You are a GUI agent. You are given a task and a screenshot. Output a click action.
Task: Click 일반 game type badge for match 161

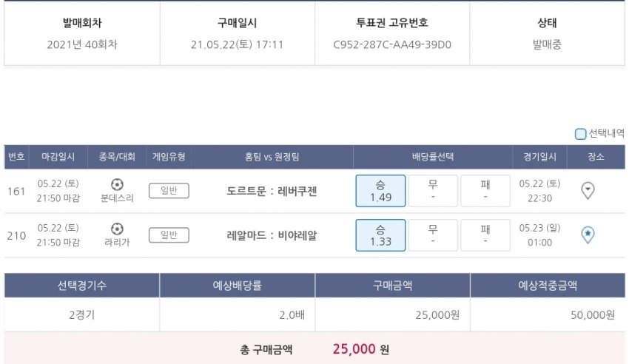[169, 191]
